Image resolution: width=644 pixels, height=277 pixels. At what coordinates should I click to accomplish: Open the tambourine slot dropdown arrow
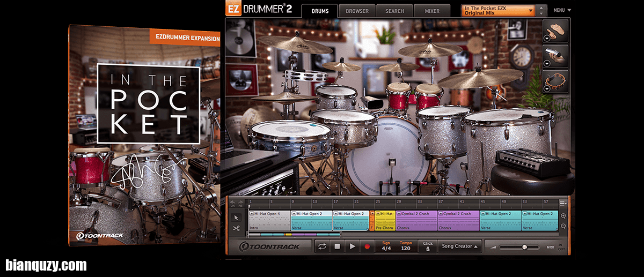(547, 89)
